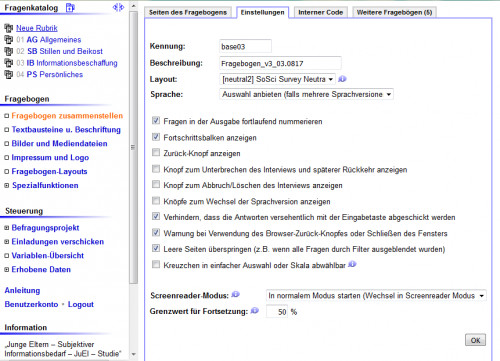Open Variablen-Übersicht link
The height and width of the screenshot is (361, 500).
tap(48, 256)
